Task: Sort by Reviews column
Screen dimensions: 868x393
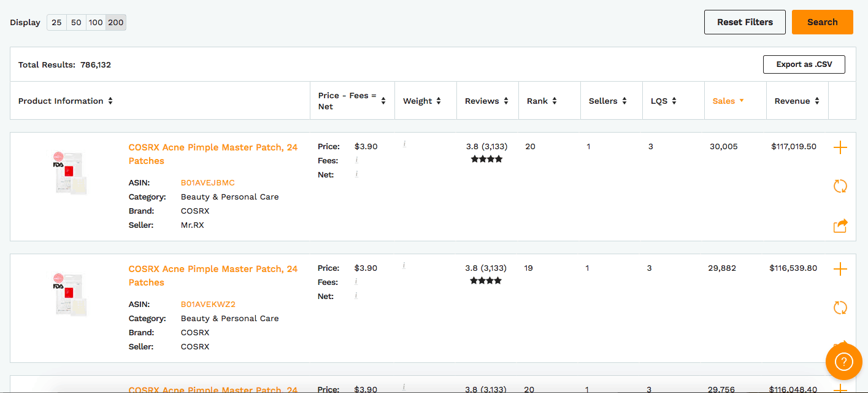Action: 486,101
